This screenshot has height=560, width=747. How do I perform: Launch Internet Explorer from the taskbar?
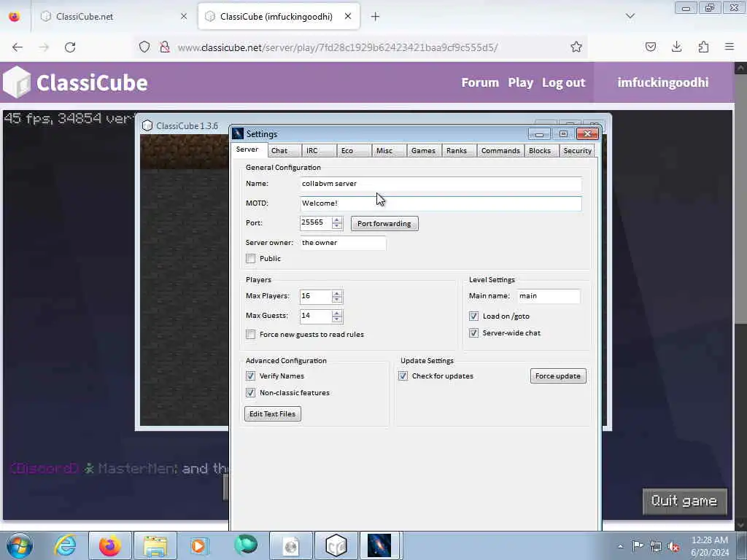(x=65, y=545)
